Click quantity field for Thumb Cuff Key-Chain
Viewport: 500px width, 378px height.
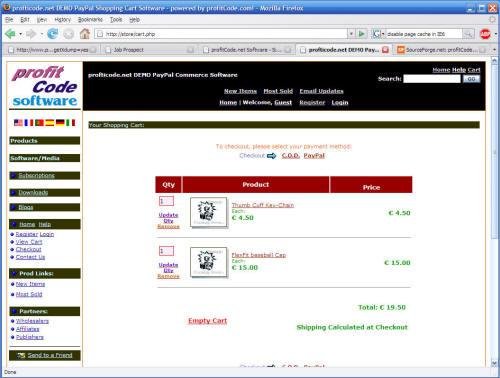[166, 201]
